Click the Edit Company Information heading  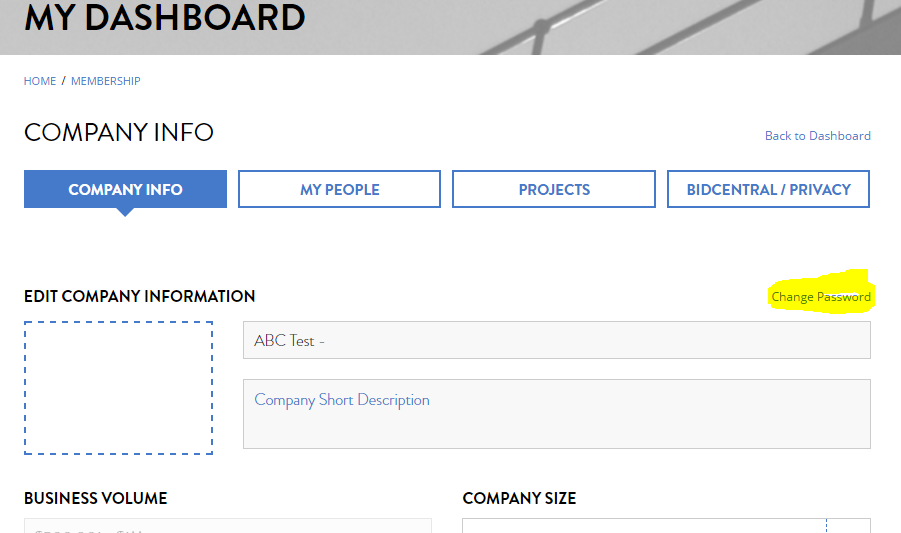139,296
